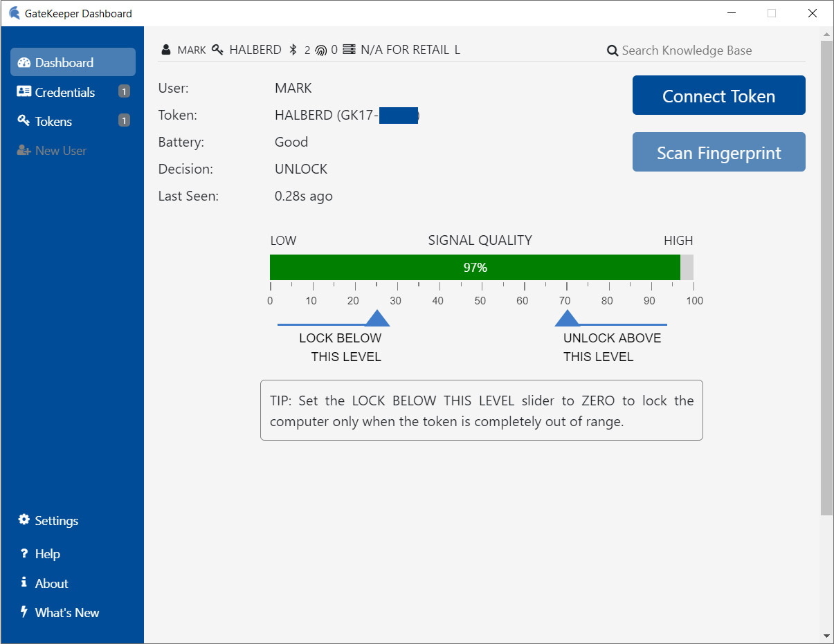Click the HIGH label above the signal bar
Viewport: 834px width, 644px height.
click(x=678, y=241)
